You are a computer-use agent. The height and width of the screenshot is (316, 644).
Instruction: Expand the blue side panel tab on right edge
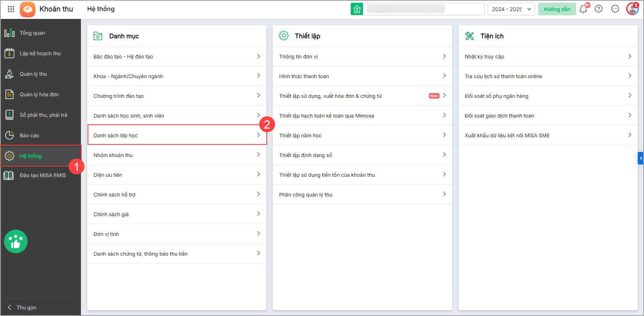click(x=640, y=158)
